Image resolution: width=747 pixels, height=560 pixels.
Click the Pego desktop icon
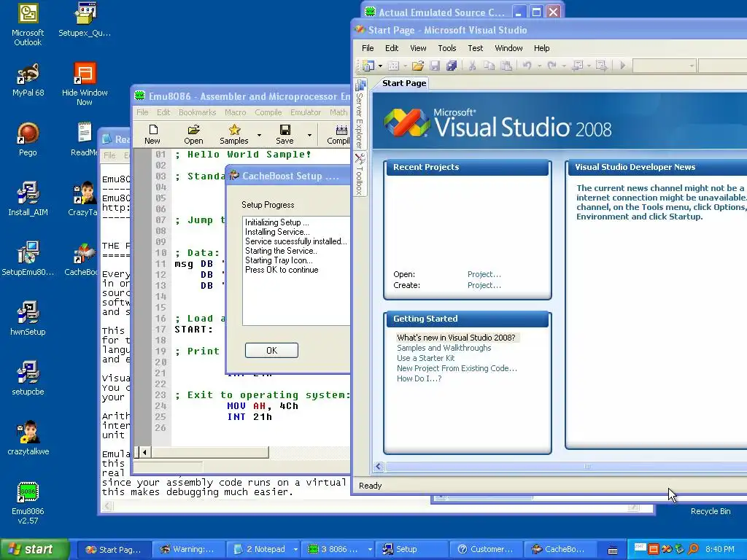(28, 139)
